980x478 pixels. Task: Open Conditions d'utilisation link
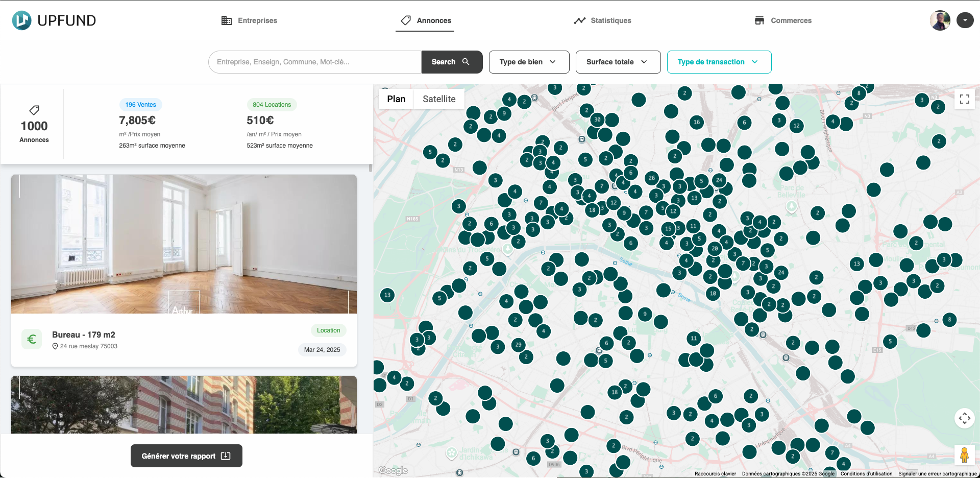coord(867,473)
